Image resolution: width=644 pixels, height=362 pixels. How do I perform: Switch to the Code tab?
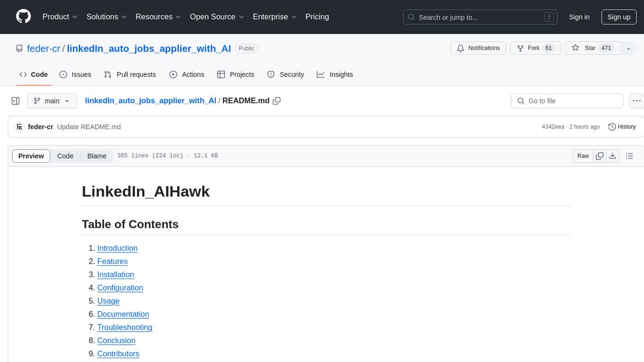pos(34,74)
